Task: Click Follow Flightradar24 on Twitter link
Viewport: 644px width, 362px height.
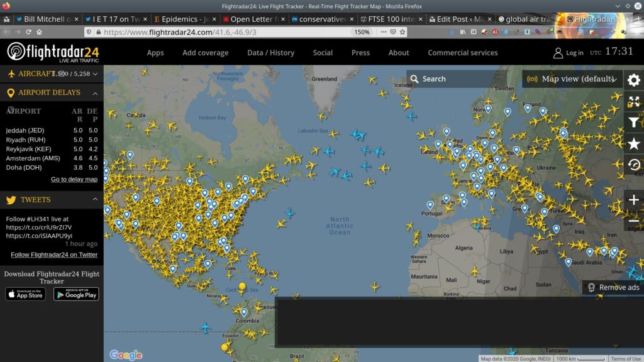Action: pyautogui.click(x=54, y=255)
